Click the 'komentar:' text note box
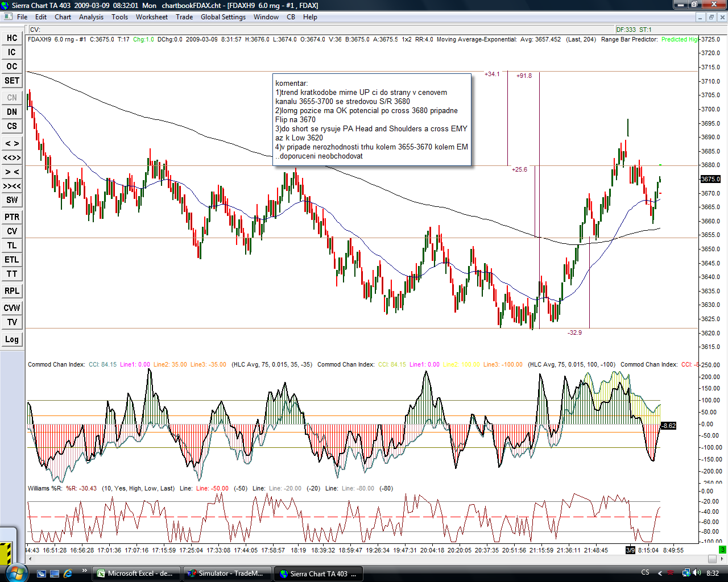728x582 pixels. point(372,119)
